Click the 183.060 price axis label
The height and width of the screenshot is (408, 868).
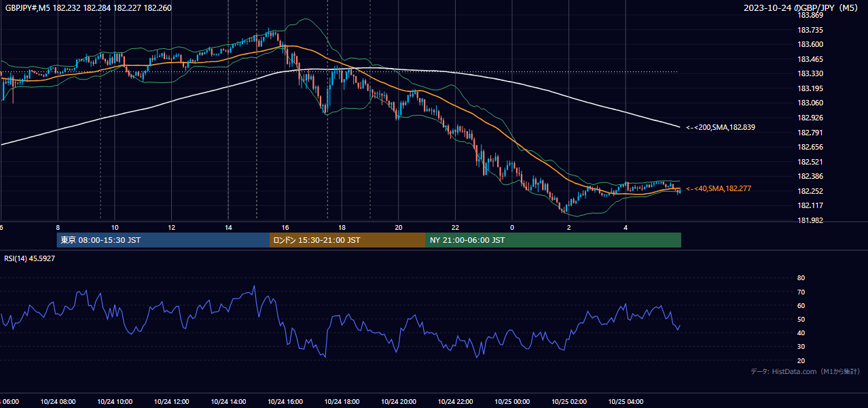click(x=810, y=103)
